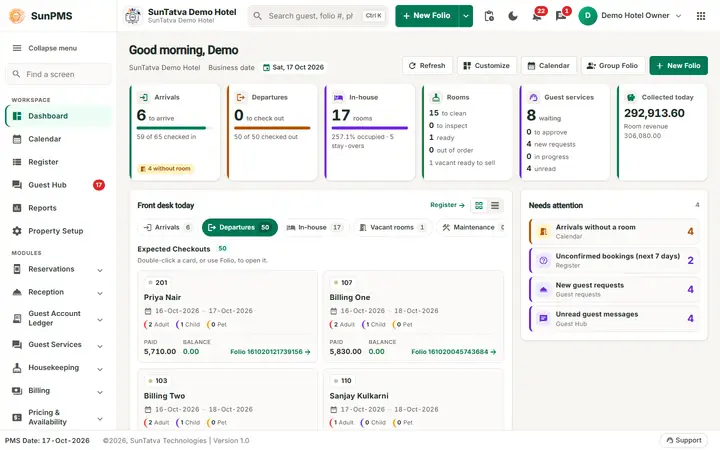Click the dashboard New Folio button
Viewport: 720px width, 450px height.
678,66
